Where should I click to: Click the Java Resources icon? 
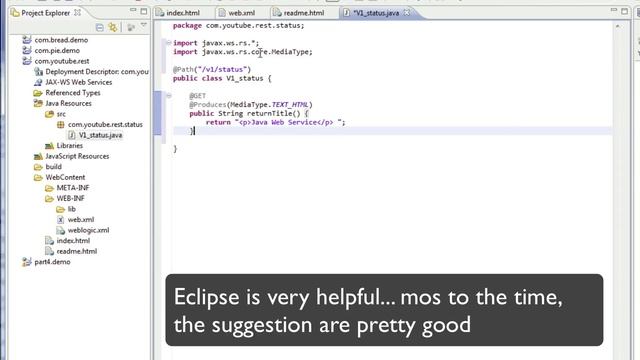coord(38,103)
